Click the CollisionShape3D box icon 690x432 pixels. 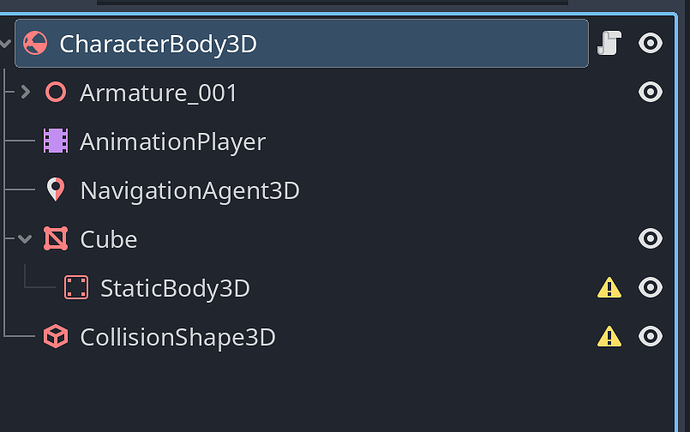(x=56, y=337)
